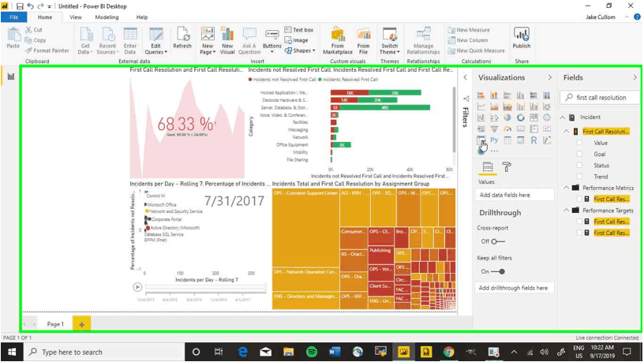Check the Goal field
This screenshot has width=644, height=362.
click(x=579, y=154)
